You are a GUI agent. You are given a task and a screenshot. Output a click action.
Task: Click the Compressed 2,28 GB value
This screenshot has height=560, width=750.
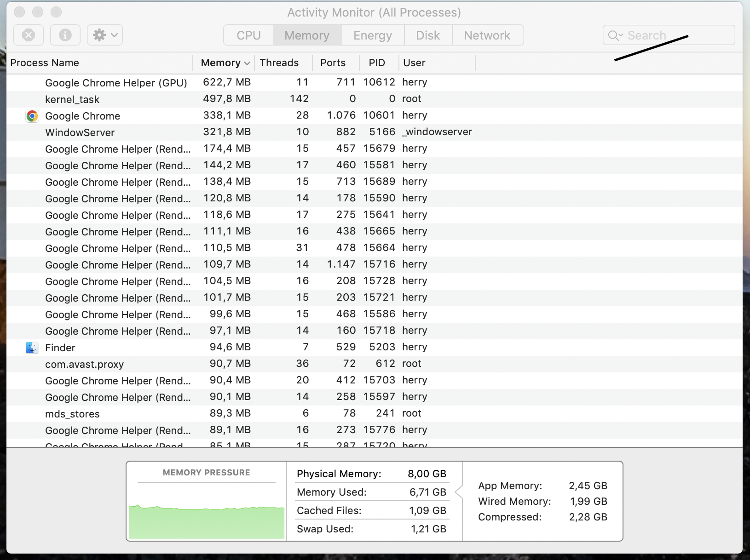click(588, 517)
